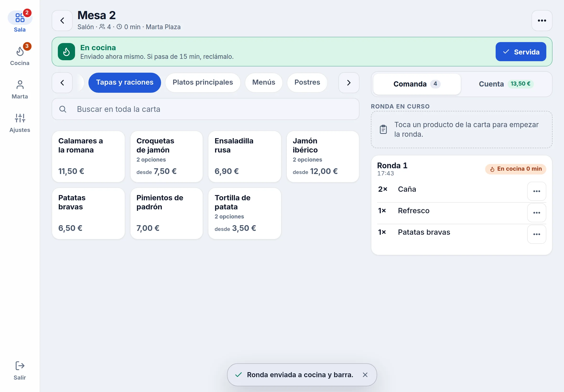Focus the Buscar en toda la carta field
The image size is (564, 392).
tap(205, 109)
